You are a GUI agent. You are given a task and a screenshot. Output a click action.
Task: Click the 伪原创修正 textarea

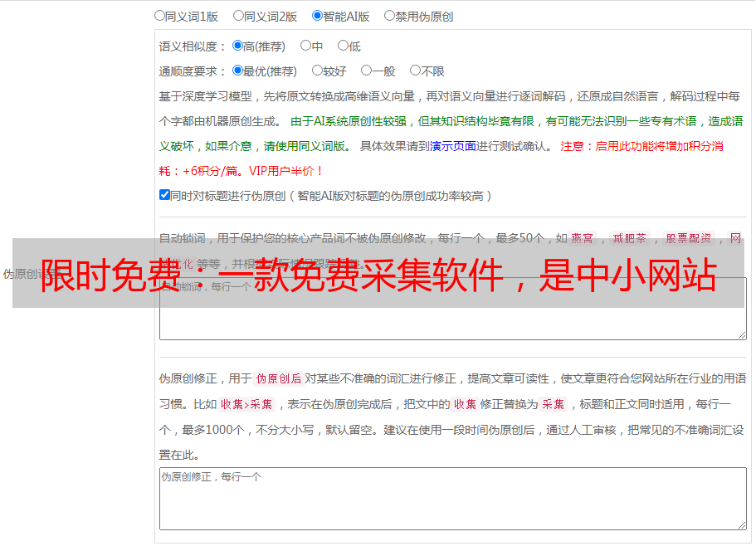point(453,499)
